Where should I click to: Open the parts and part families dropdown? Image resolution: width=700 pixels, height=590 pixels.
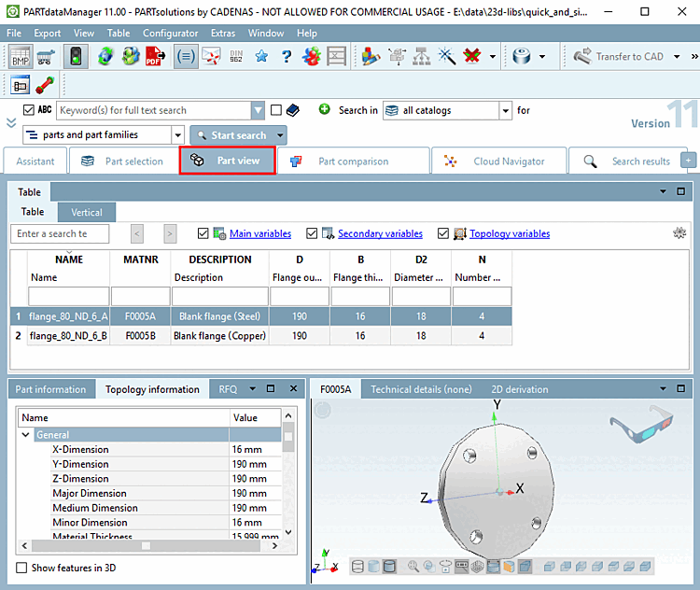pyautogui.click(x=177, y=135)
